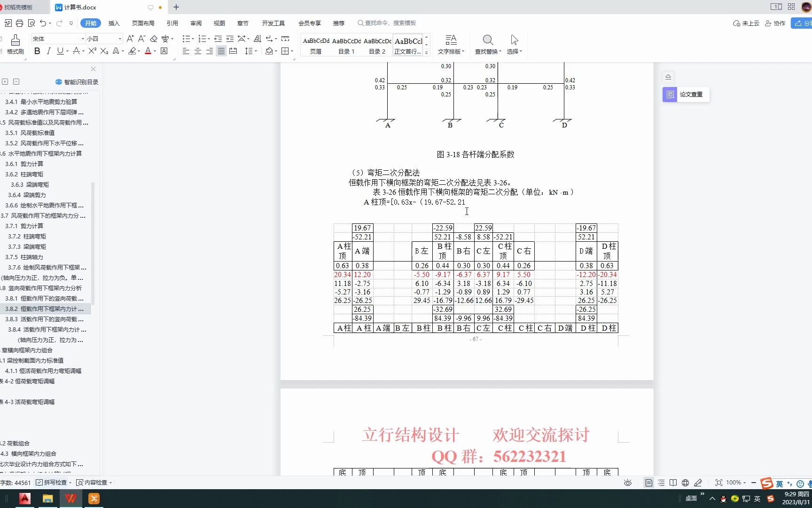Click the increase font size icon
Viewport: 812px width, 508px height.
(130, 39)
